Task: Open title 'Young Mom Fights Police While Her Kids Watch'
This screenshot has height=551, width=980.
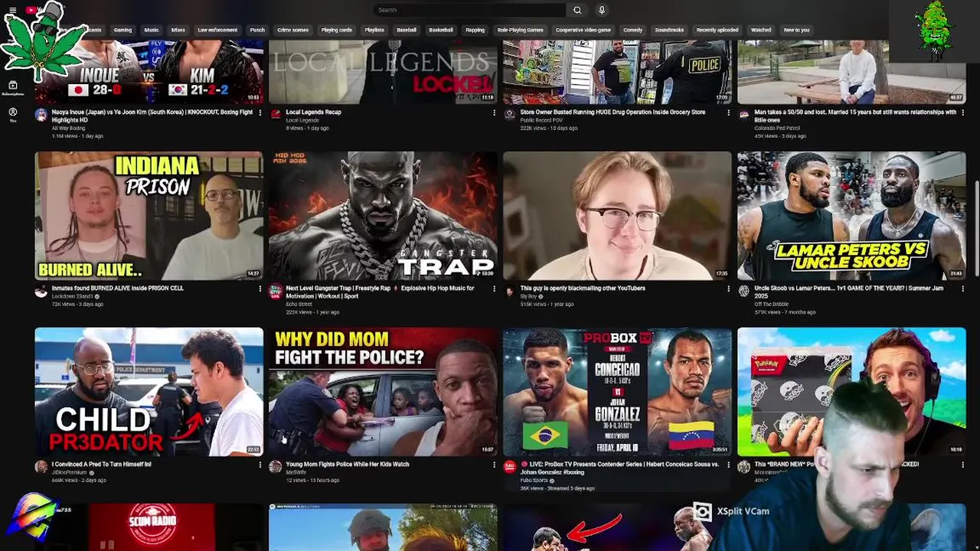Action: coord(348,465)
